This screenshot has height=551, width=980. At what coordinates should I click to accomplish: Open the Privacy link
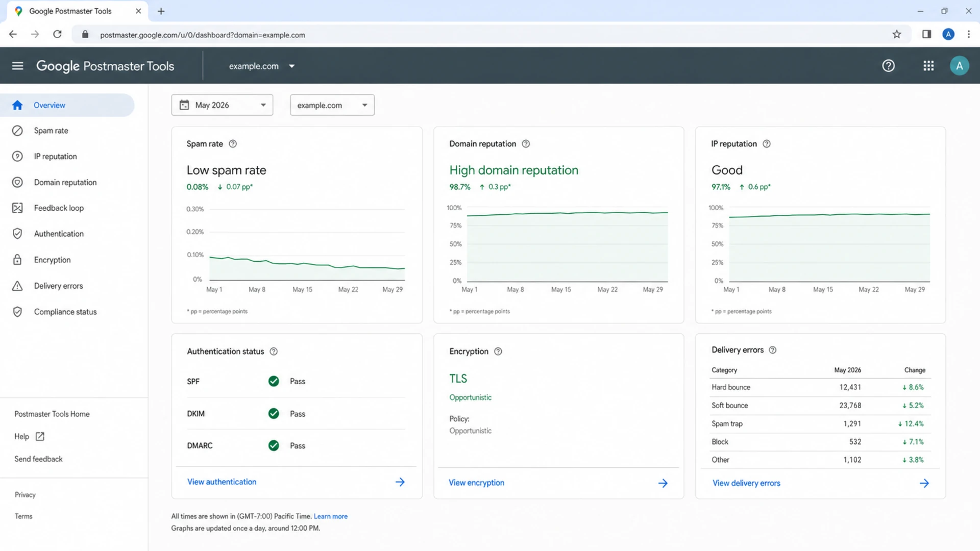point(25,495)
